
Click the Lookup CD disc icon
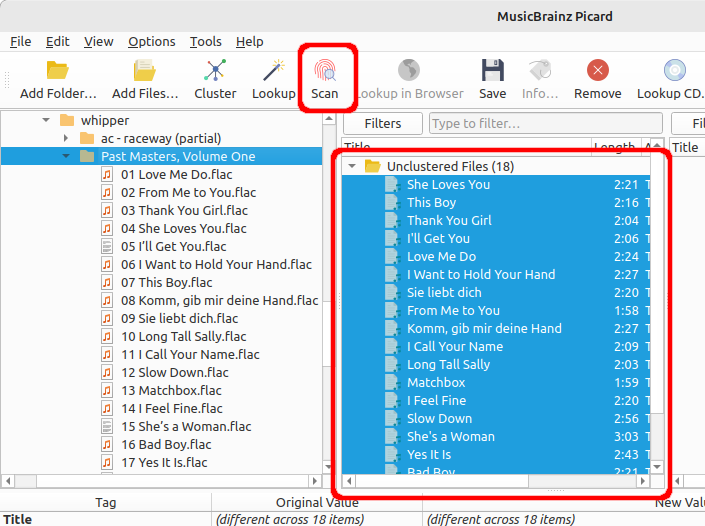(674, 71)
